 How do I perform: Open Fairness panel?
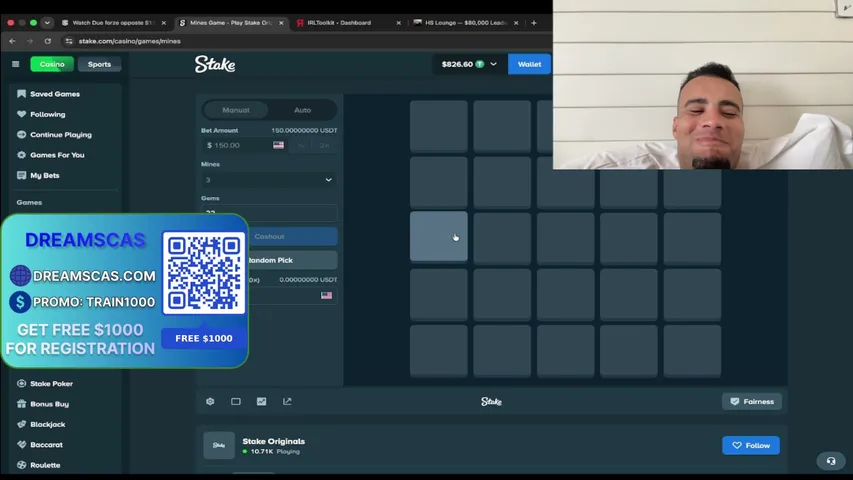tap(752, 402)
